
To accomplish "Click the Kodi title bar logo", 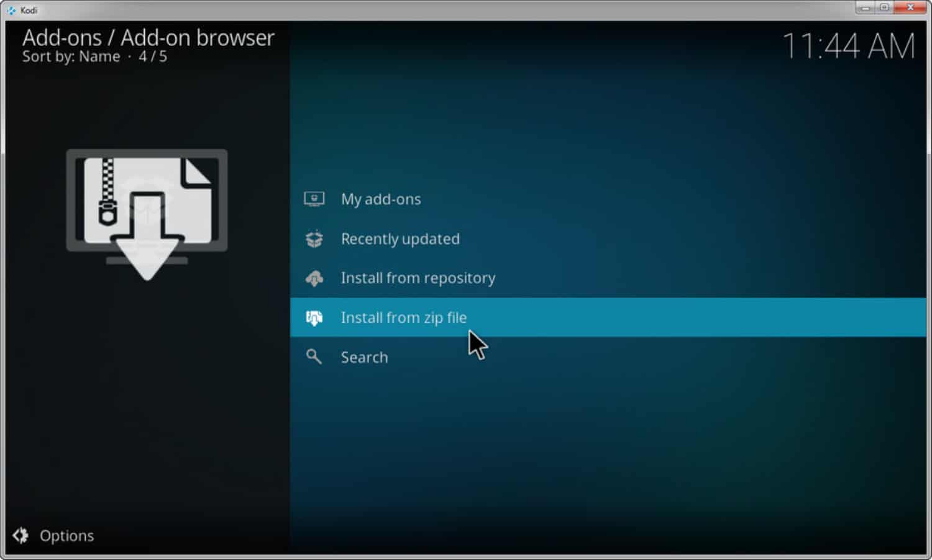I will [x=11, y=10].
